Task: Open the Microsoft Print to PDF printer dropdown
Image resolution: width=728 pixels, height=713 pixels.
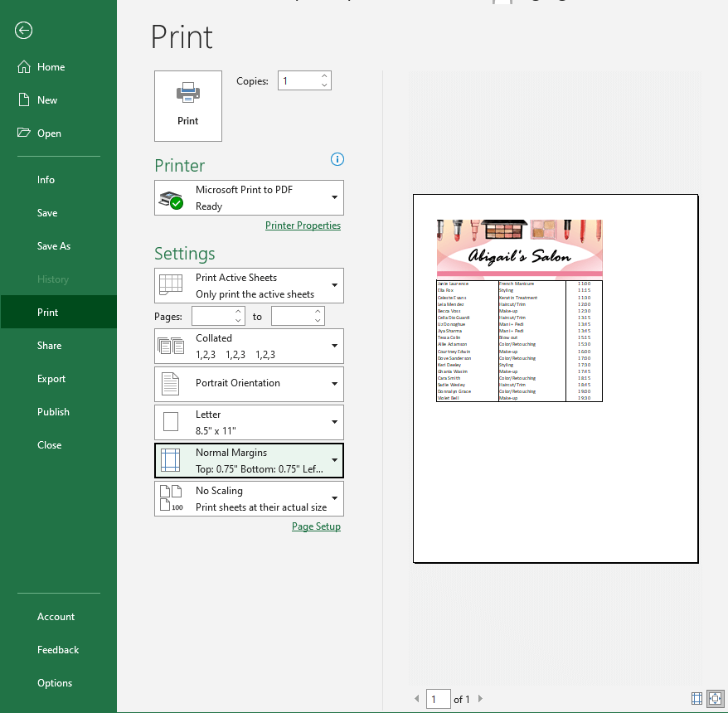Action: [249, 197]
